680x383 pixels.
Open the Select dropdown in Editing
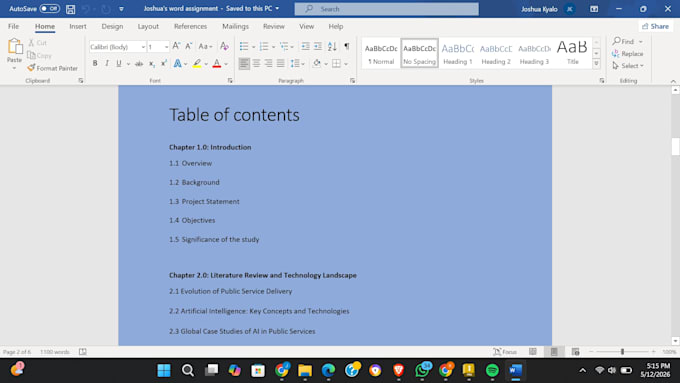tap(628, 66)
